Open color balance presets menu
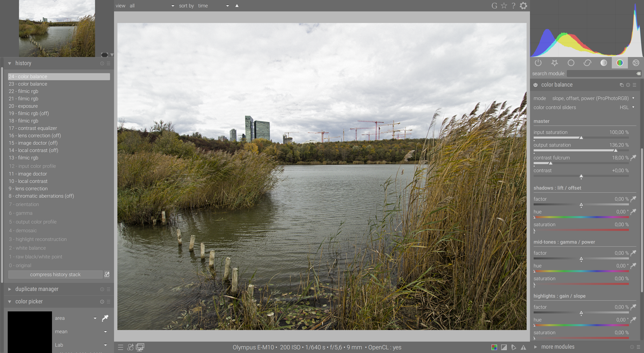Image resolution: width=644 pixels, height=353 pixels. tap(634, 85)
